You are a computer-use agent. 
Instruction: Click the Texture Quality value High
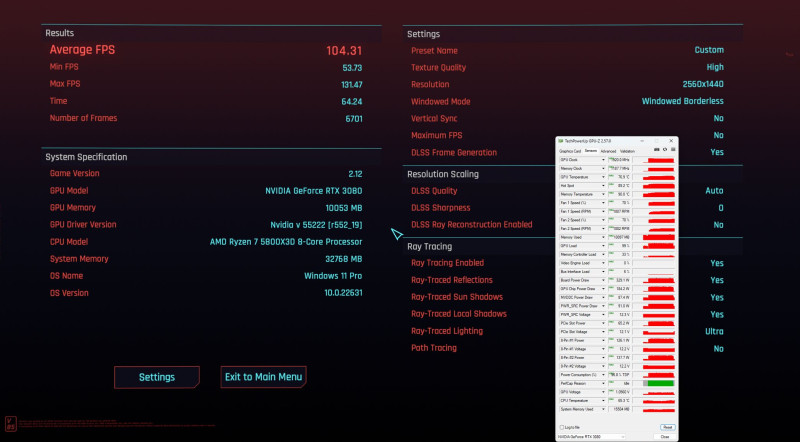tap(715, 67)
